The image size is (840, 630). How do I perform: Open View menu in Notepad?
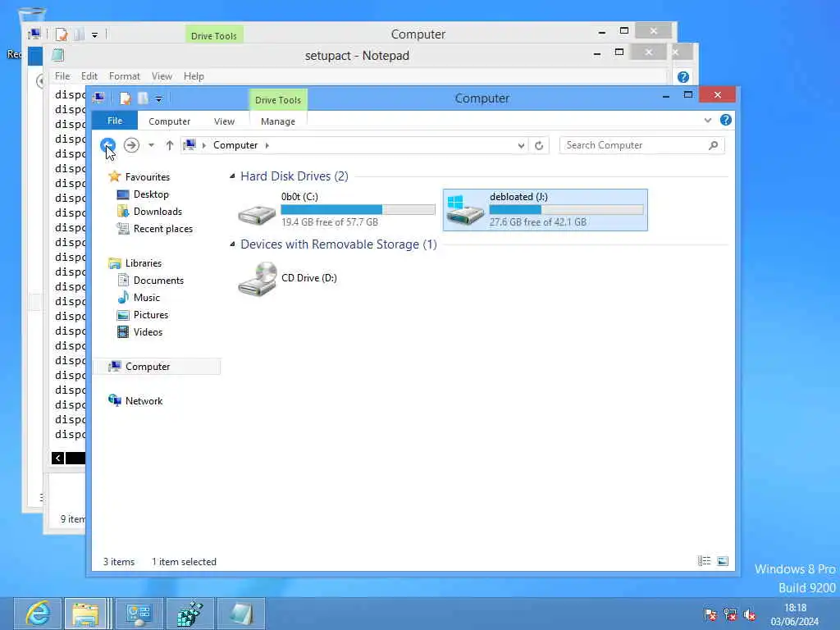click(x=162, y=76)
